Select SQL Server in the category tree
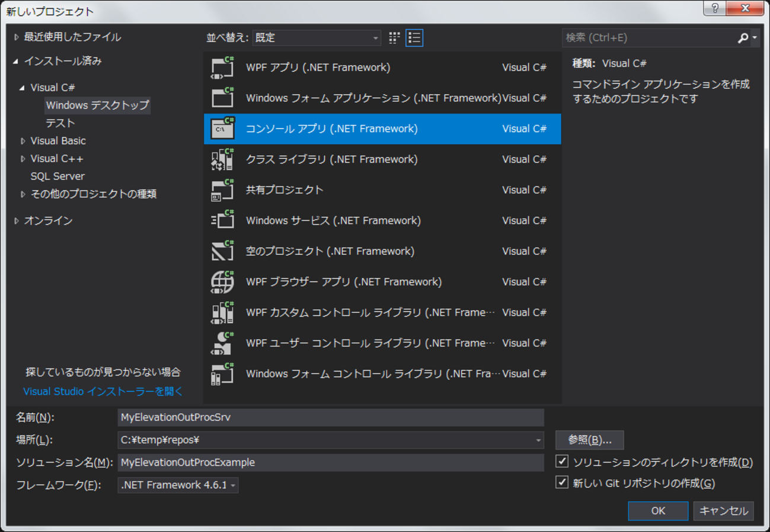This screenshot has width=770, height=532. point(57,177)
